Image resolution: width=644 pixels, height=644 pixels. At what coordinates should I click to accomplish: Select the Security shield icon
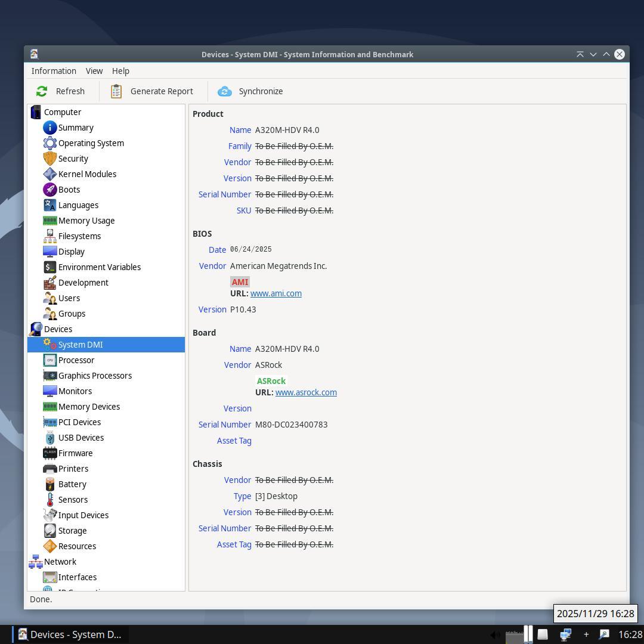(x=50, y=159)
